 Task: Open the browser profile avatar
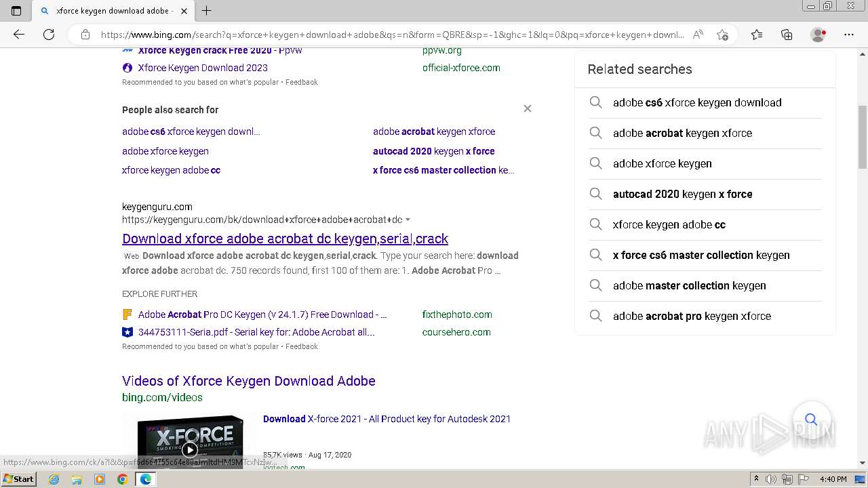click(818, 35)
